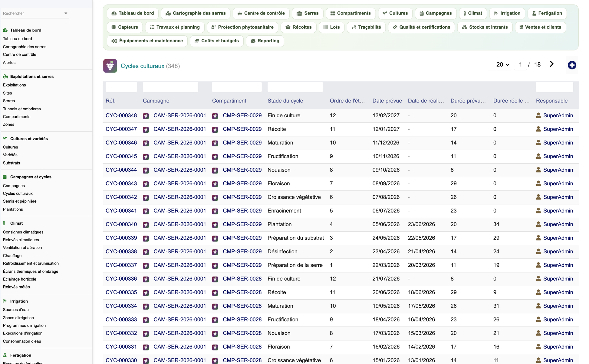This screenshot has width=589, height=364.
Task: Open Qualité et certifications tab
Action: [421, 27]
